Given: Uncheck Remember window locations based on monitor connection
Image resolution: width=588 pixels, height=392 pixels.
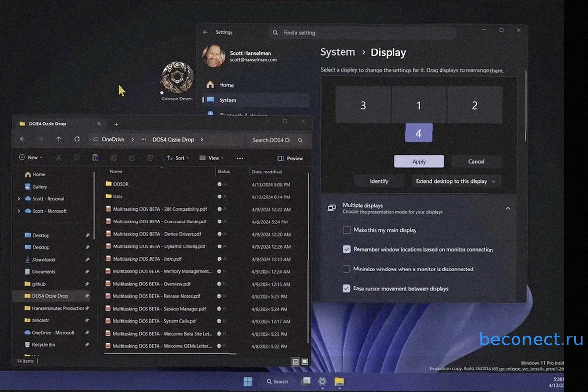Looking at the screenshot, I should coord(347,249).
